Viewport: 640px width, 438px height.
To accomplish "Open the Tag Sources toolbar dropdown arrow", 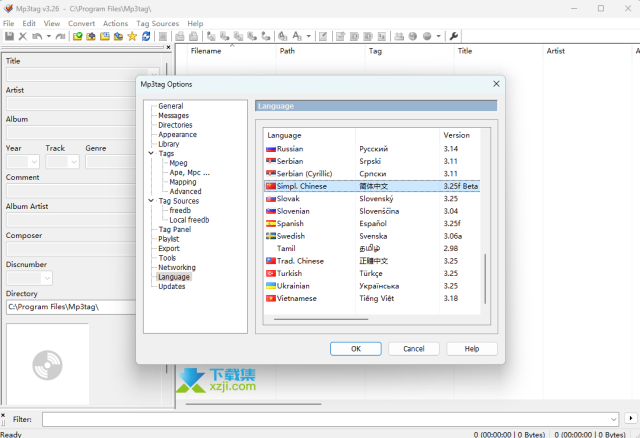I will tap(438, 36).
